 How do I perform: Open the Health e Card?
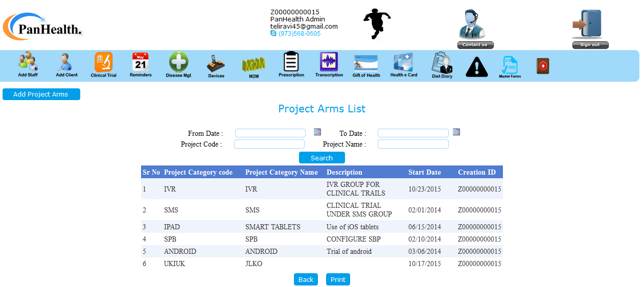[x=403, y=63]
